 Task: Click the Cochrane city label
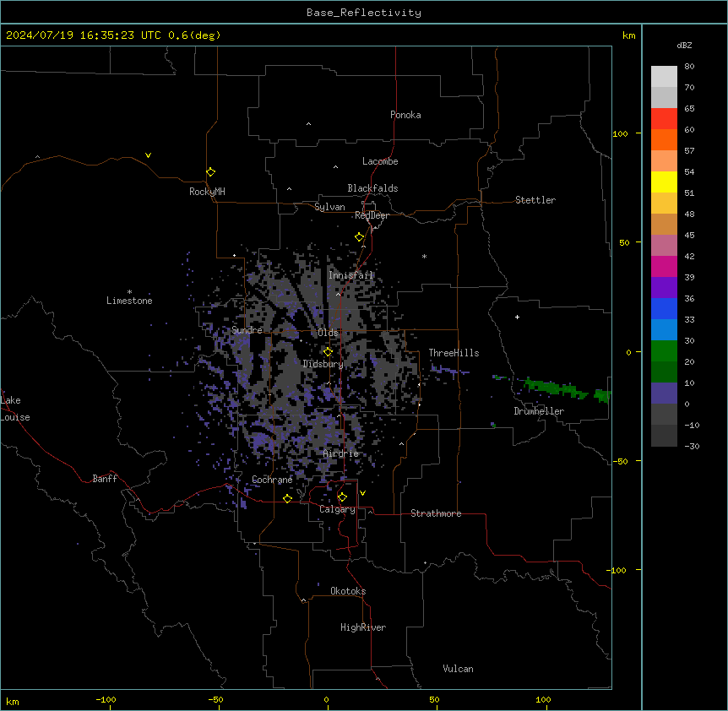point(272,480)
